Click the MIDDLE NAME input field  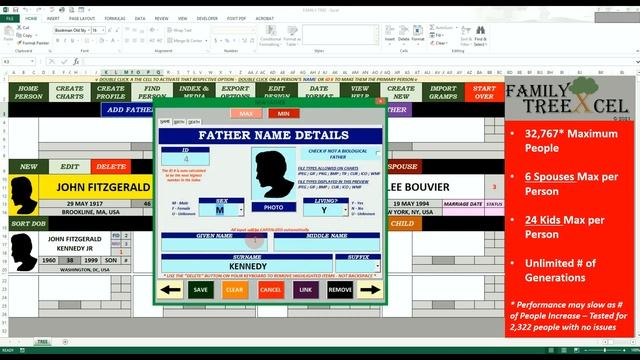click(x=327, y=244)
